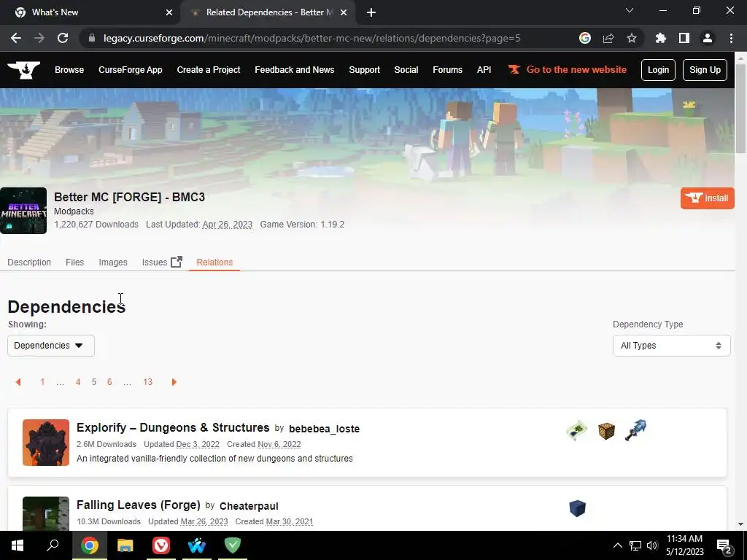747x560 pixels.
Task: Open Explorify – Dungeons & Structures title link
Action: pyautogui.click(x=173, y=427)
